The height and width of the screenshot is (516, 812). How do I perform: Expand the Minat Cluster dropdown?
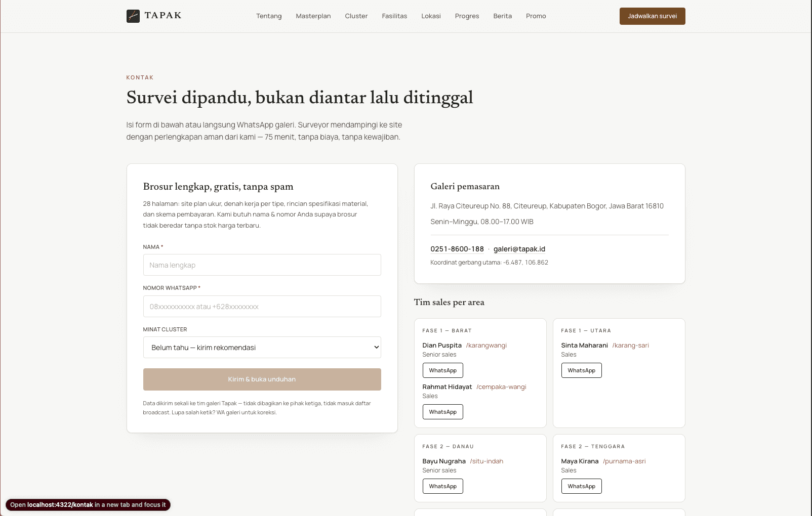click(x=262, y=348)
